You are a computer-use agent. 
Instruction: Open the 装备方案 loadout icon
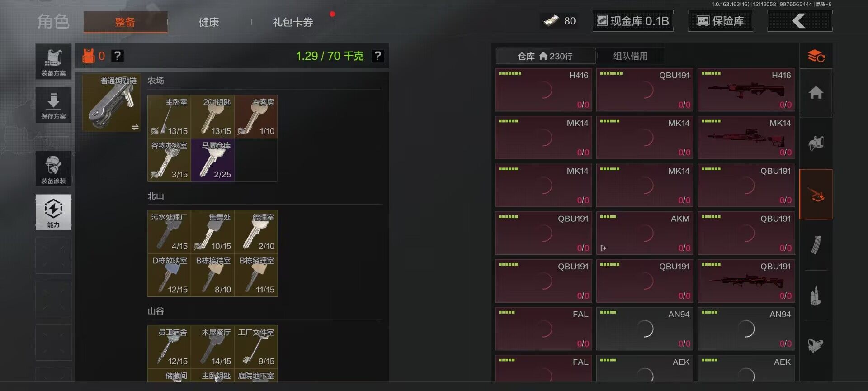[x=53, y=62]
